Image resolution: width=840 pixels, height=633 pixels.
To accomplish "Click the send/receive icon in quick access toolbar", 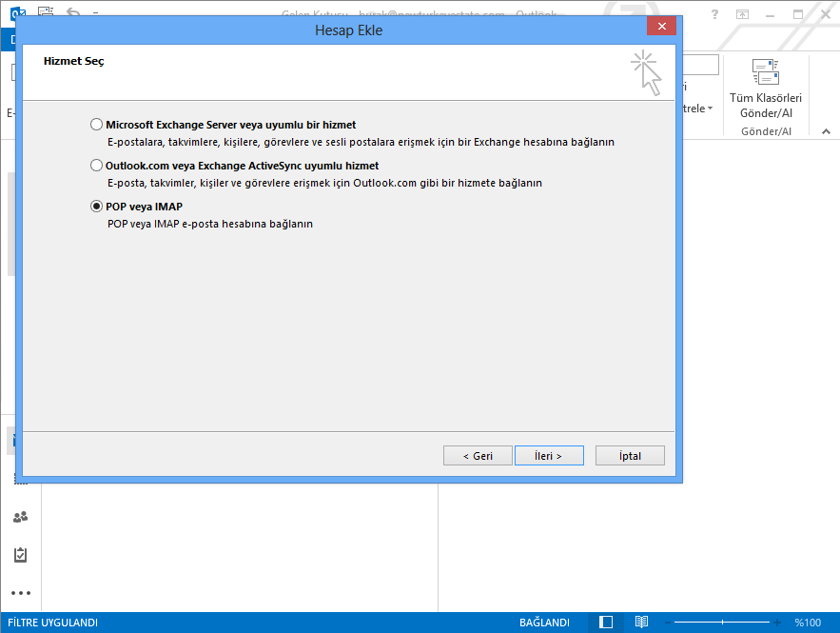I will click(x=46, y=11).
